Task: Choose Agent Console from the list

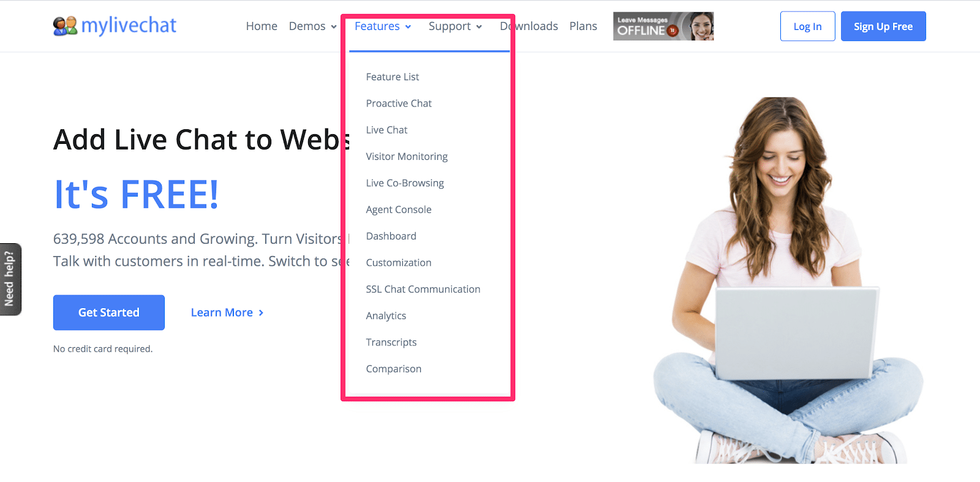Action: pos(399,209)
